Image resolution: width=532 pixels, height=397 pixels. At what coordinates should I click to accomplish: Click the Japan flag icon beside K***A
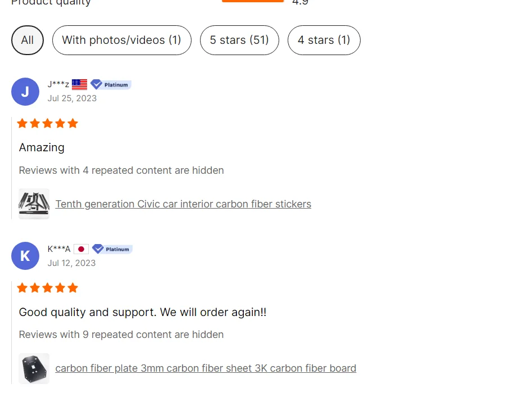tap(81, 249)
